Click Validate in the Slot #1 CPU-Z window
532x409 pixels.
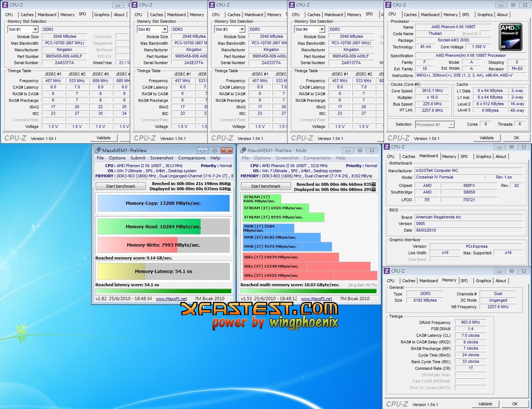coord(103,138)
